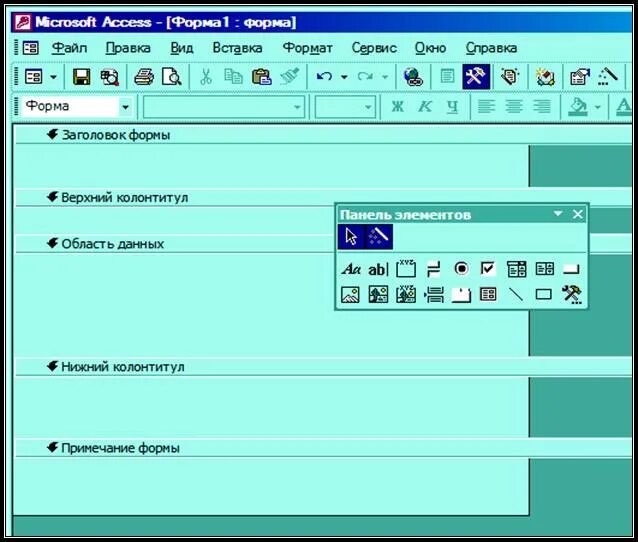
Task: Toggle the Toolbox hammer-and-wrench toolbar button
Action: (x=476, y=76)
